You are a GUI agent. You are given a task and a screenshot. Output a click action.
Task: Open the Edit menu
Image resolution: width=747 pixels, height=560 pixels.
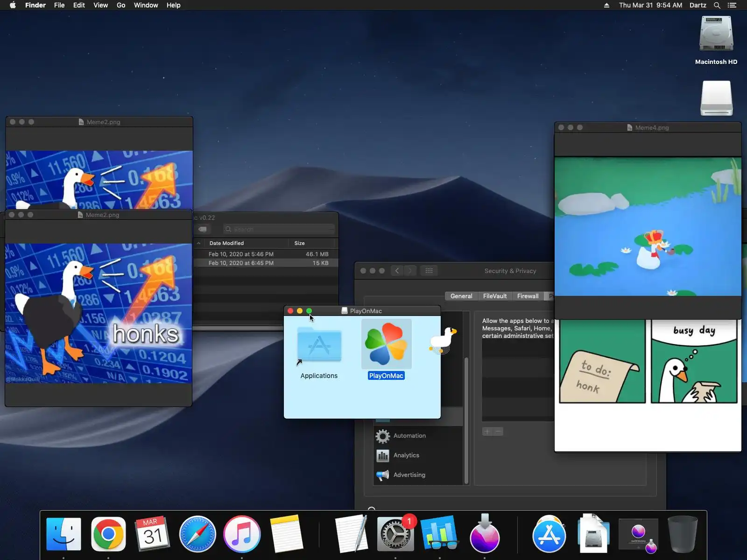pos(79,5)
